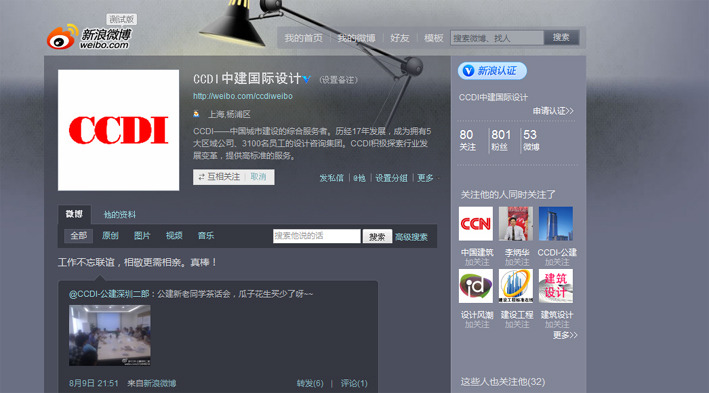Open 建设工程 avatar thumbnail

click(516, 286)
